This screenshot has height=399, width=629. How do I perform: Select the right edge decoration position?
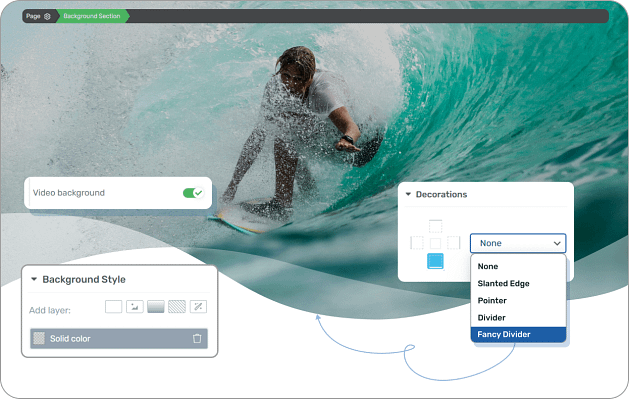(x=454, y=243)
